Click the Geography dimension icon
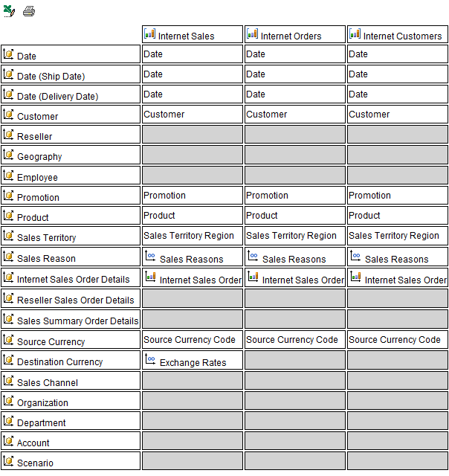The height and width of the screenshot is (476, 449). pos(9,155)
